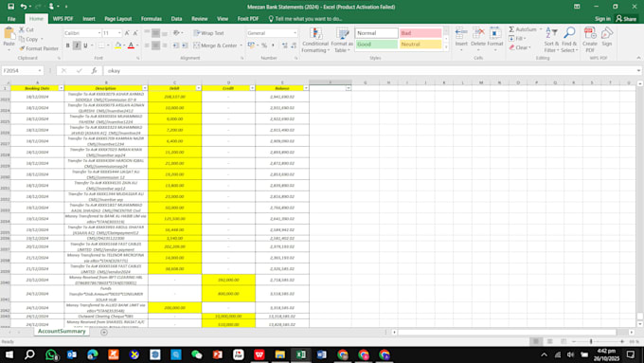Open WhatsApp from the taskbar
Viewport: 644px width, 363px height.
click(51, 354)
